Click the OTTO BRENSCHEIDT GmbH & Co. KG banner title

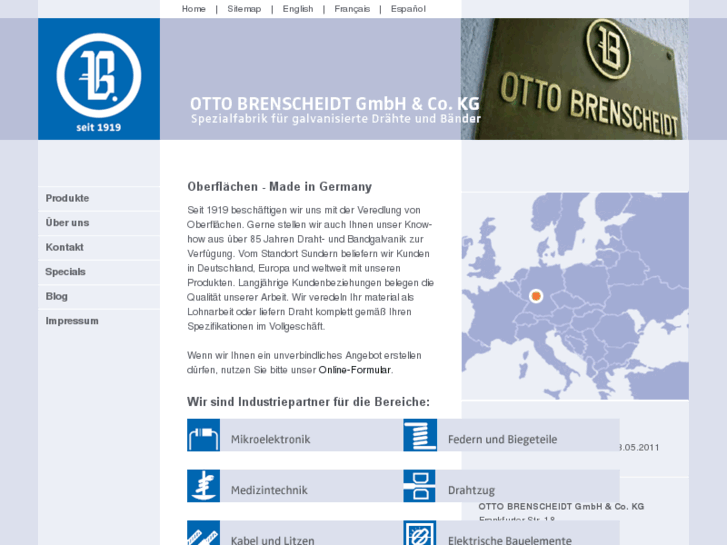335,103
